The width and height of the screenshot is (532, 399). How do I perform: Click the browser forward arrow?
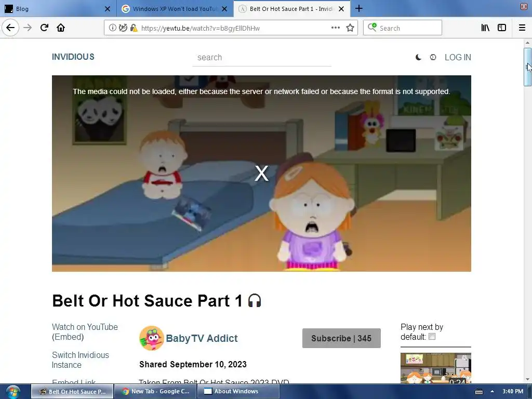28,28
